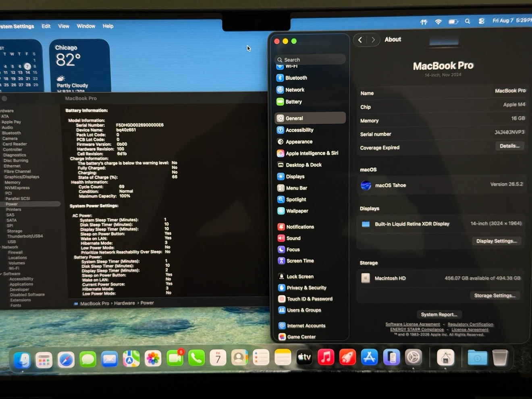Go back using the left chevron button
Screen dimensions: 532x399
[360, 39]
